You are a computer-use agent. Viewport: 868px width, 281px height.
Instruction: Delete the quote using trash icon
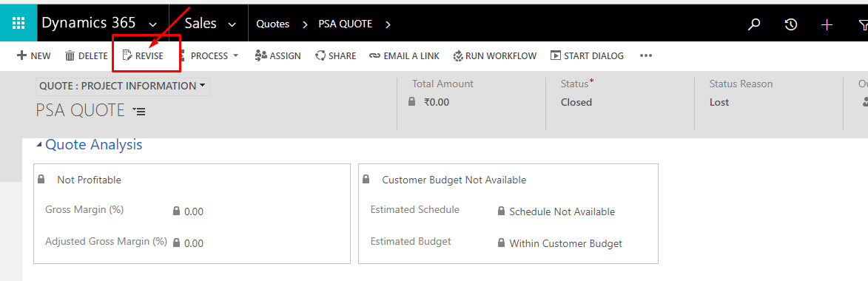coord(87,56)
